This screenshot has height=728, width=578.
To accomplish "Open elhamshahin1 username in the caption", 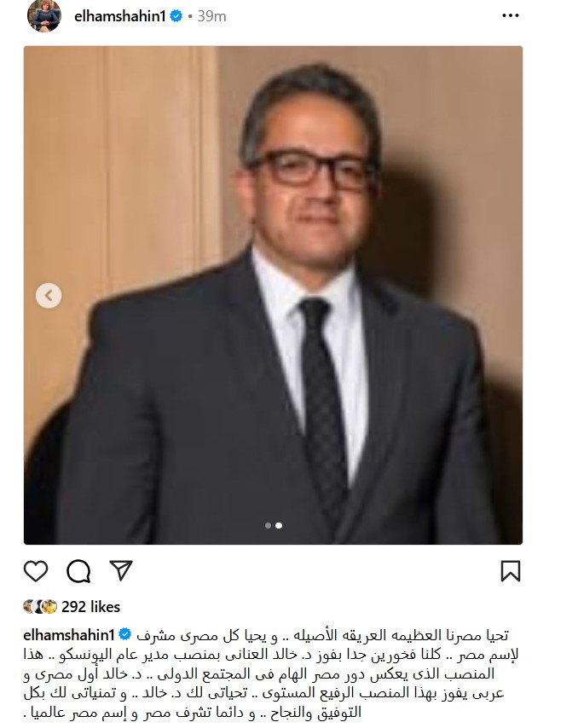I will point(69,635).
